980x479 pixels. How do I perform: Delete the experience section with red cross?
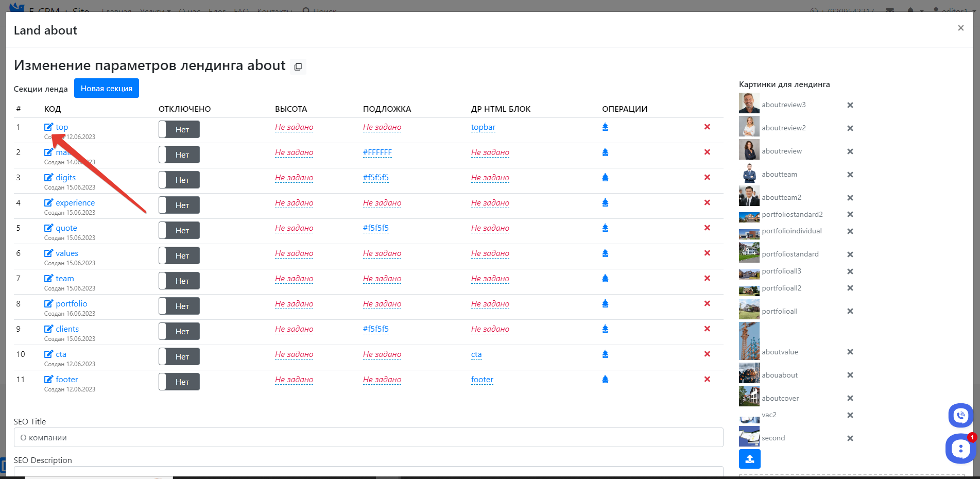pos(707,202)
